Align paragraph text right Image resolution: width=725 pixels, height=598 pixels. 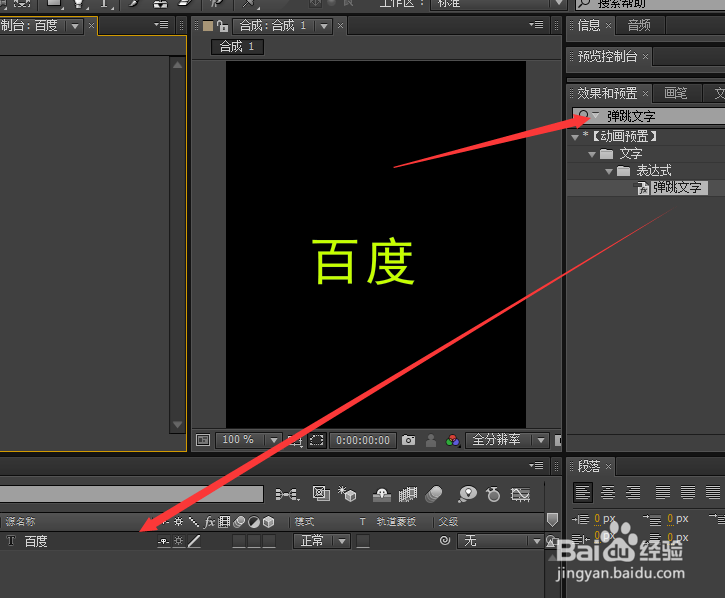coord(633,492)
